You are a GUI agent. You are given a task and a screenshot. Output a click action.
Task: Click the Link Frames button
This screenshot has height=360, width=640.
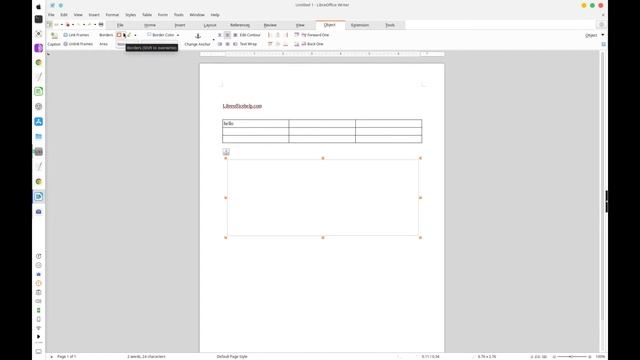click(x=76, y=35)
